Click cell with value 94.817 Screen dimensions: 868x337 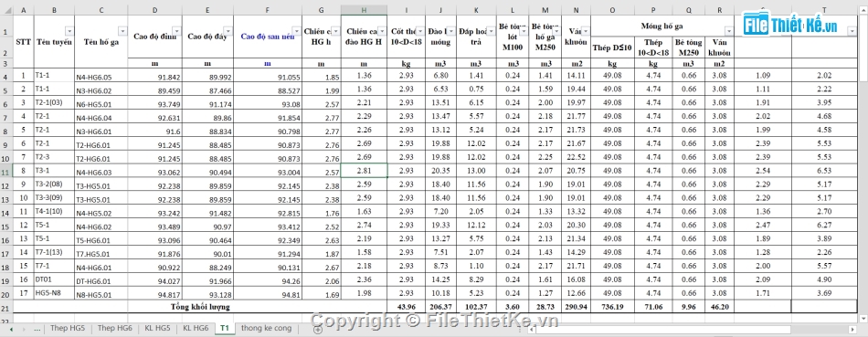[x=154, y=293]
